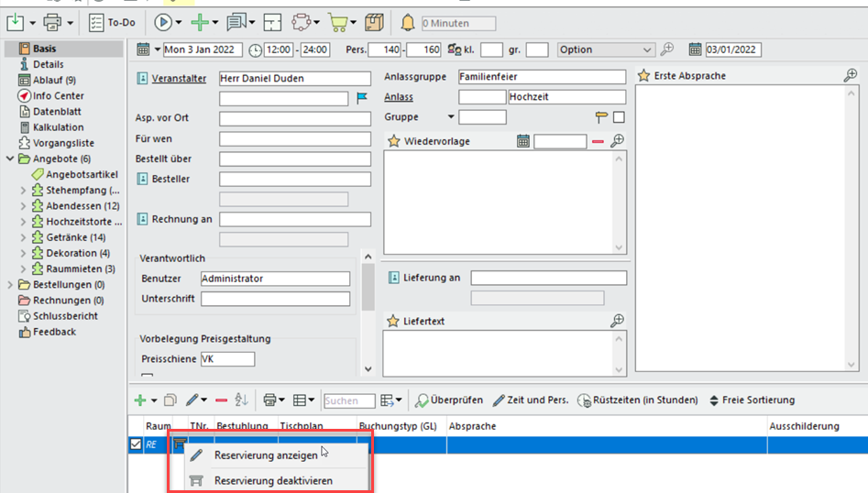Screen dimensions: 868x493
Task: Expand the Bestellungen (0) folder
Action: click(x=11, y=285)
